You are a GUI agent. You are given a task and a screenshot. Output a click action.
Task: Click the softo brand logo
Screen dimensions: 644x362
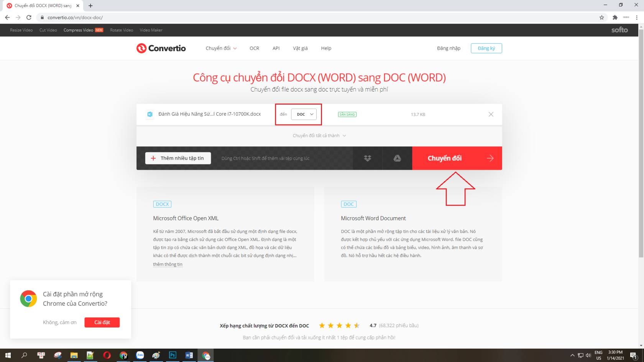coord(619,30)
